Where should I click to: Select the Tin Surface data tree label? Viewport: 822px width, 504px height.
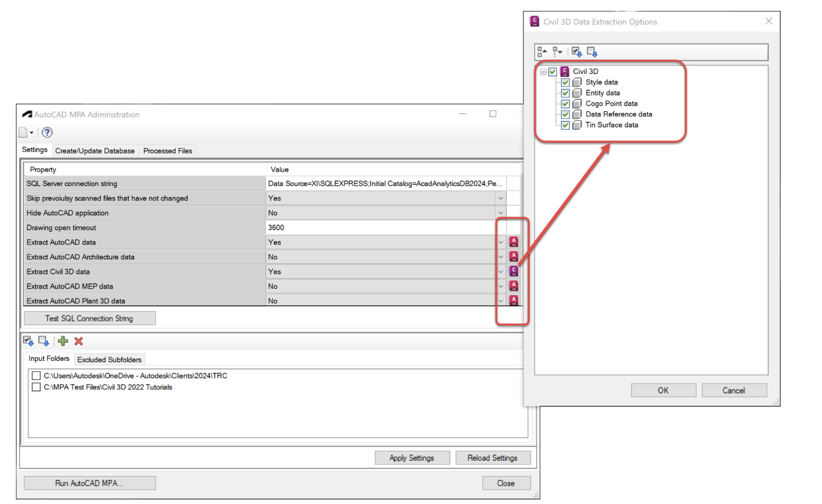[x=612, y=125]
